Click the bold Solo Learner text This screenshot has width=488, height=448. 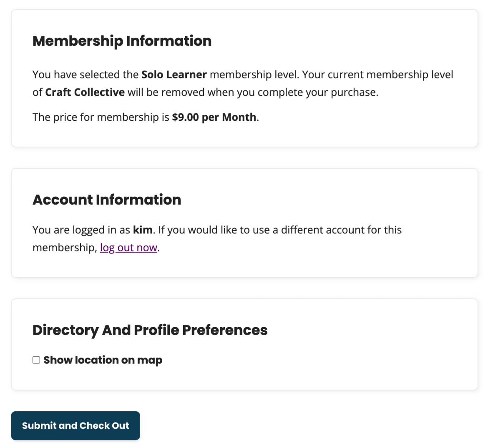[x=174, y=75]
